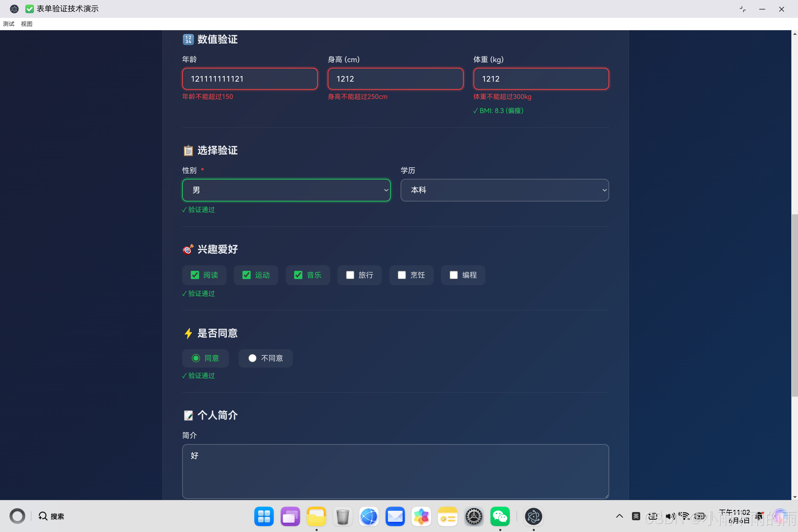The height and width of the screenshot is (532, 798).
Task: Open the colorful gallery taskbar icon
Action: pyautogui.click(x=421, y=516)
